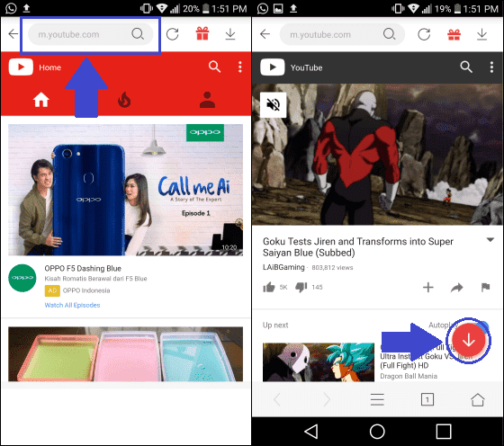Screen dimensions: 504x446
Task: Open the Up next Goku vs Jiren thumbnail
Action: [319, 362]
